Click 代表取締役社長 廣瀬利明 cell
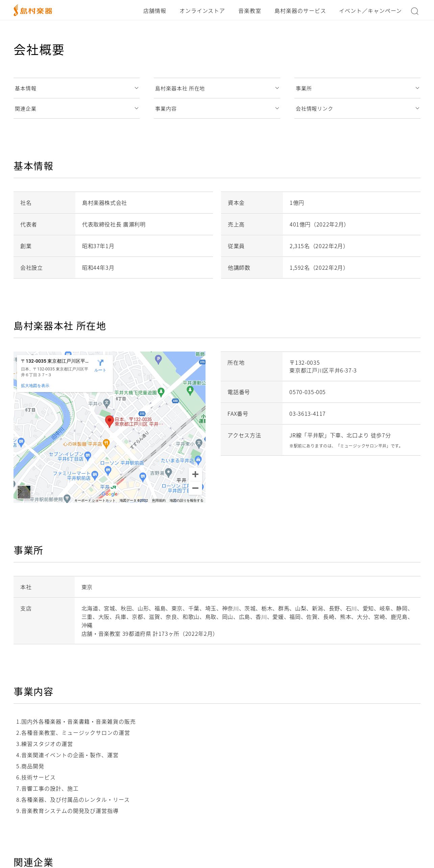The width and height of the screenshot is (434, 868). [x=114, y=224]
